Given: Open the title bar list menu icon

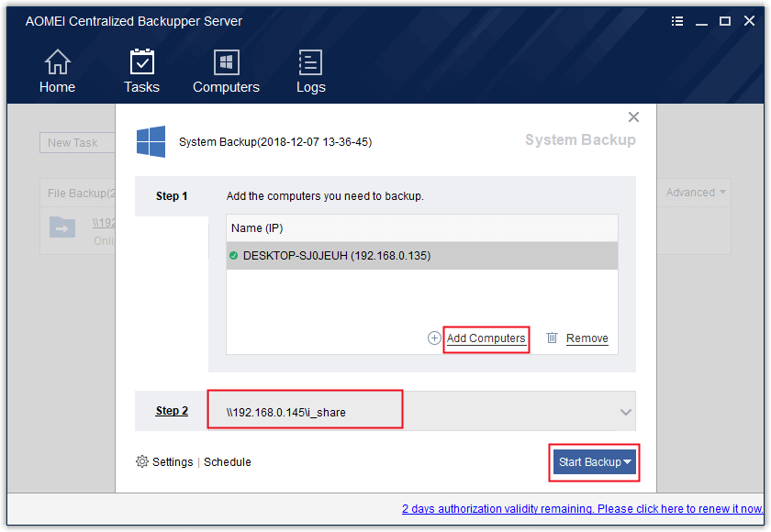Looking at the screenshot, I should tap(677, 21).
